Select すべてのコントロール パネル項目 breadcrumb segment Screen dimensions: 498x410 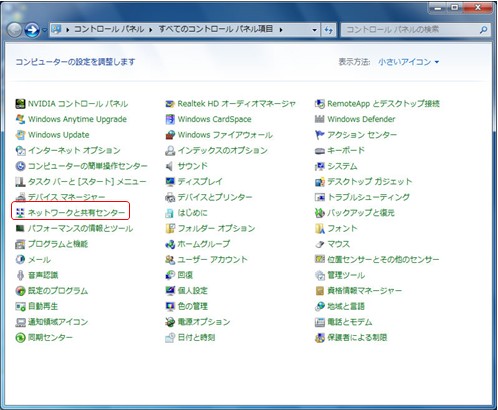click(x=215, y=29)
